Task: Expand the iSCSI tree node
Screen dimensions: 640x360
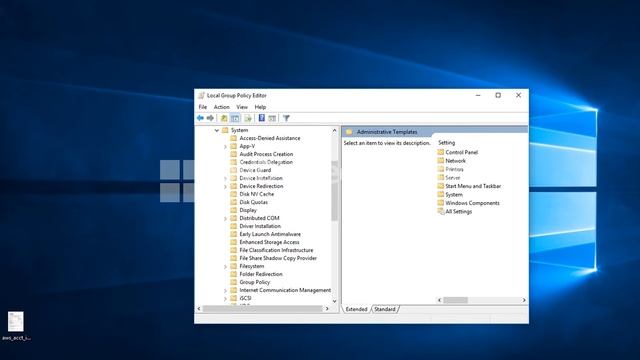Action: pos(225,298)
